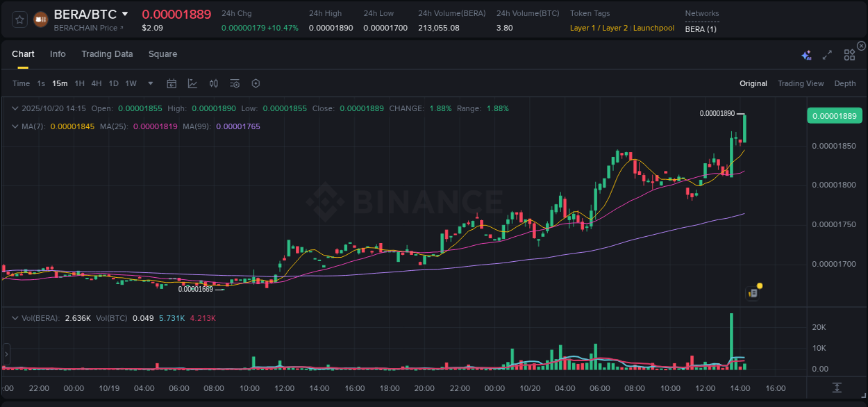Switch chart view from Original to Depth
This screenshot has height=407, width=868.
click(844, 83)
